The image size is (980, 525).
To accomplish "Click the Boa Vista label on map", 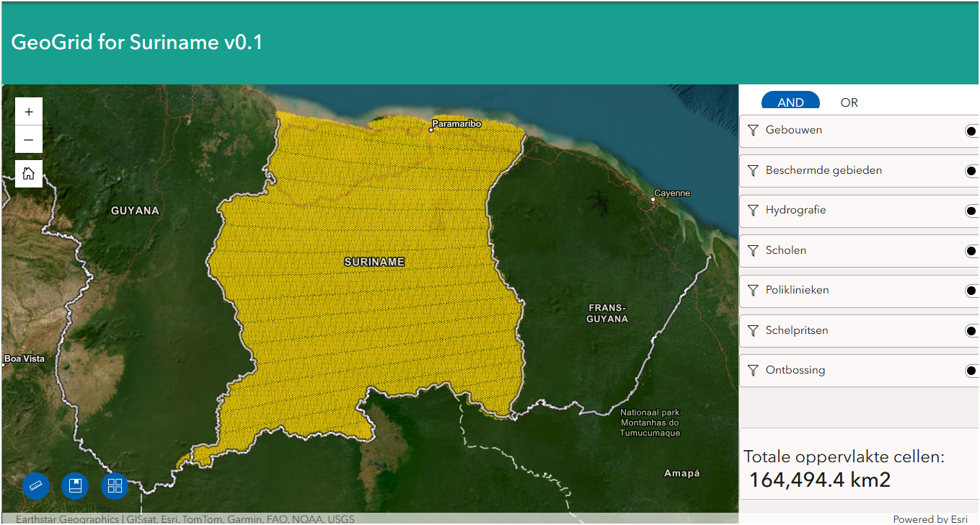I will pos(25,358).
